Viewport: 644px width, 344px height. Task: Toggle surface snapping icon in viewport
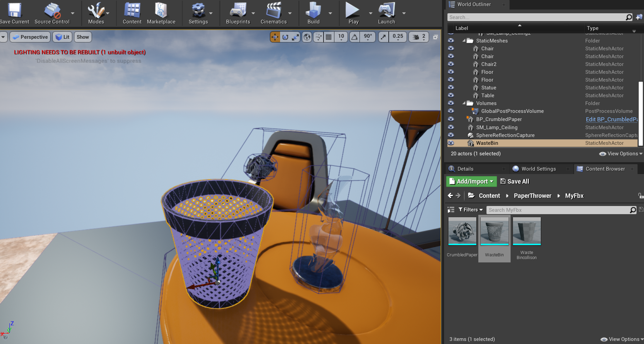[x=318, y=37]
